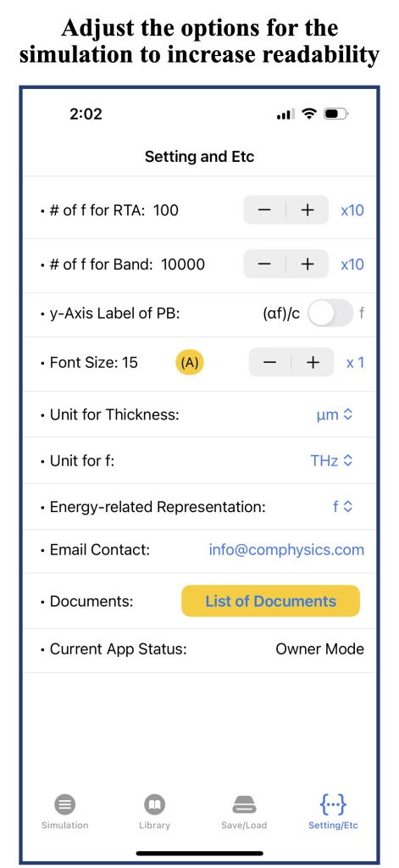399x868 pixels.
Task: Increase number of f for Band
Action: coord(308,264)
